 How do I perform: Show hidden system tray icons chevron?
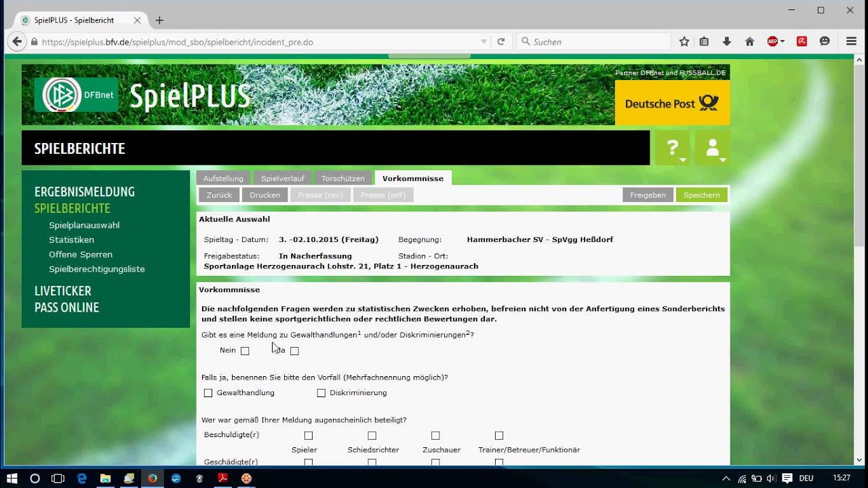click(726, 478)
